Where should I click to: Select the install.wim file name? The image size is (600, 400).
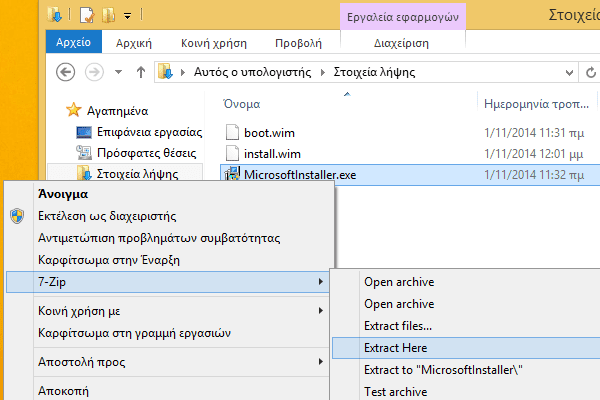point(272,154)
